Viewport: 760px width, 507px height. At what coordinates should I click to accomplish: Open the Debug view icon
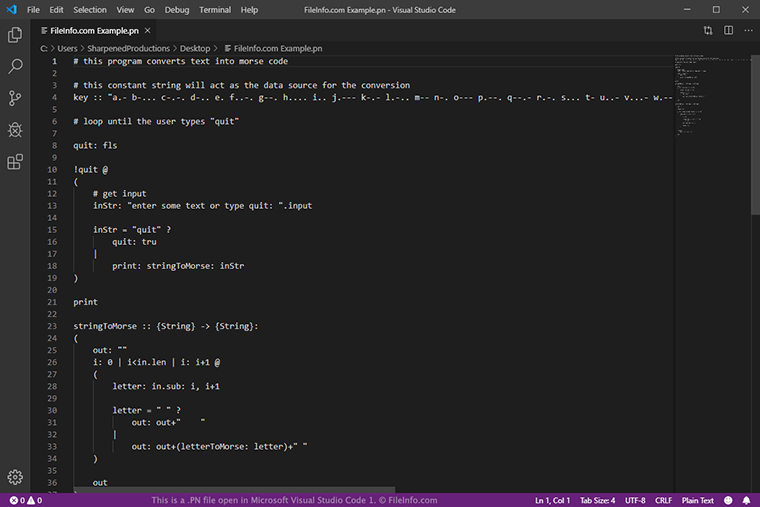click(x=15, y=130)
